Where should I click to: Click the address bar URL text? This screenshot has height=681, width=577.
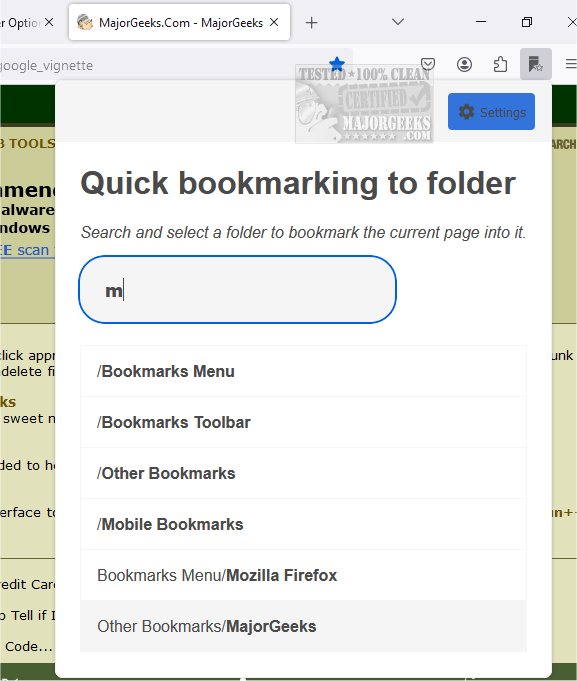pyautogui.click(x=46, y=66)
